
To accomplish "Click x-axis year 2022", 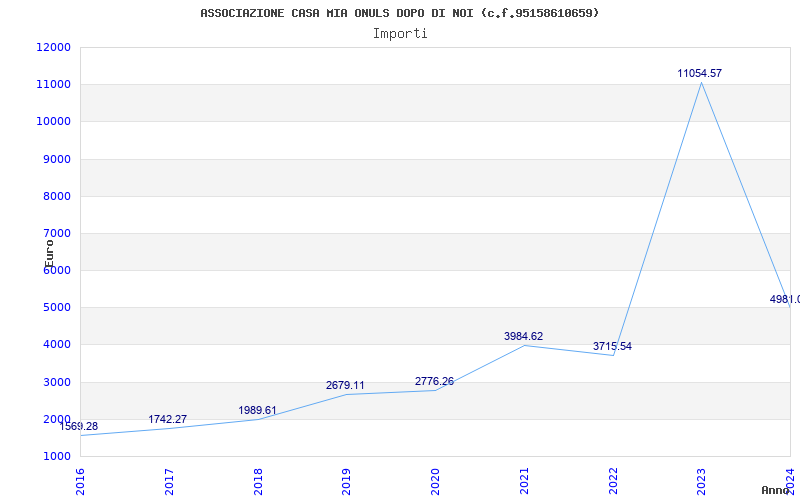I will pyautogui.click(x=613, y=482).
